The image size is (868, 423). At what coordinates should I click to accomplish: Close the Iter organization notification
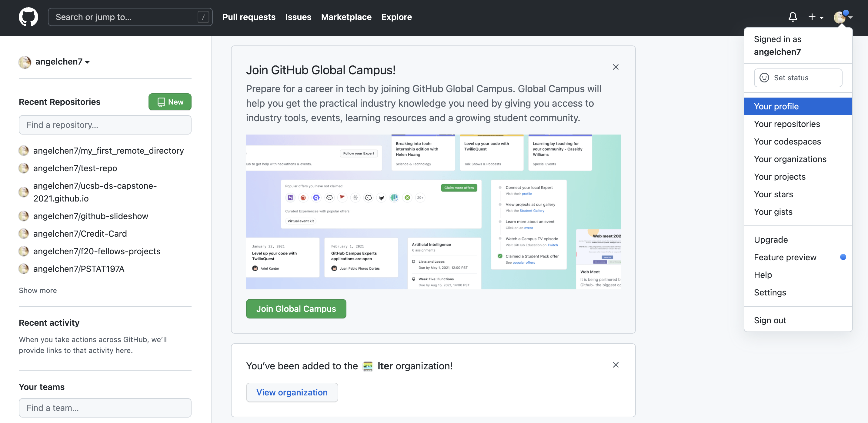[616, 365]
